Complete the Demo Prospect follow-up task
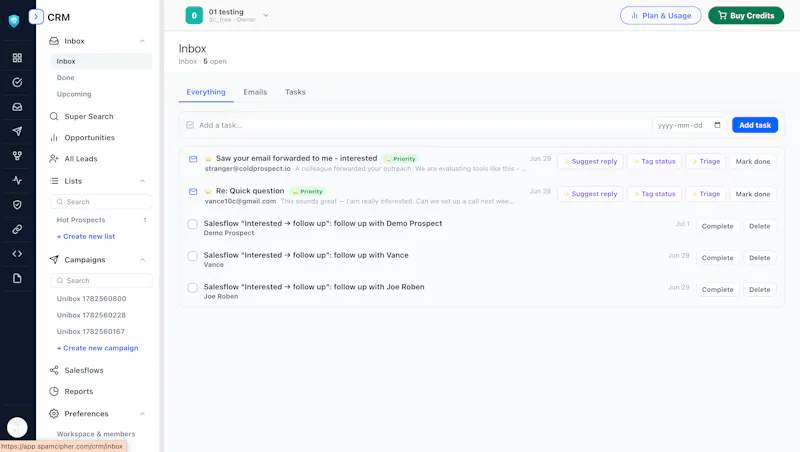The height and width of the screenshot is (452, 800). pos(717,226)
